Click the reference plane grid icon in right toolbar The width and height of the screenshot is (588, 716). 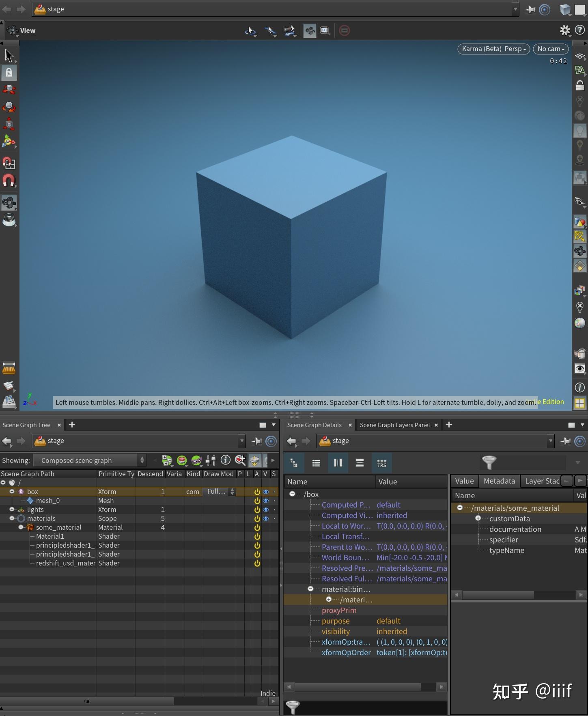coord(580,56)
